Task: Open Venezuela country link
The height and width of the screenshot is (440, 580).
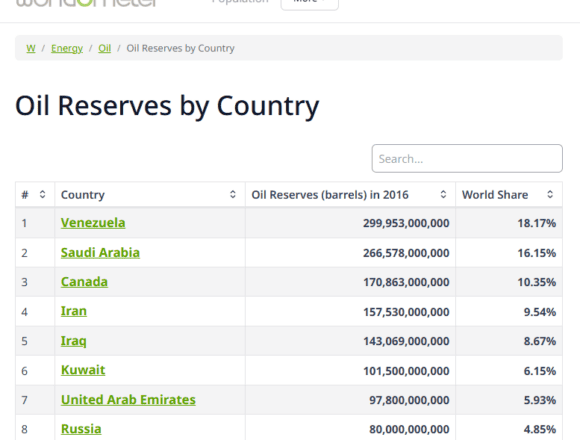Action: pos(93,223)
